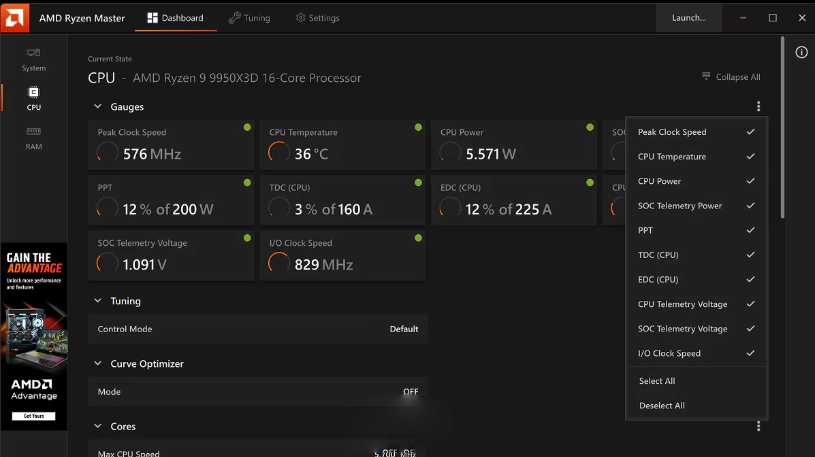Click the CPU Power gauge dial

[x=450, y=152]
